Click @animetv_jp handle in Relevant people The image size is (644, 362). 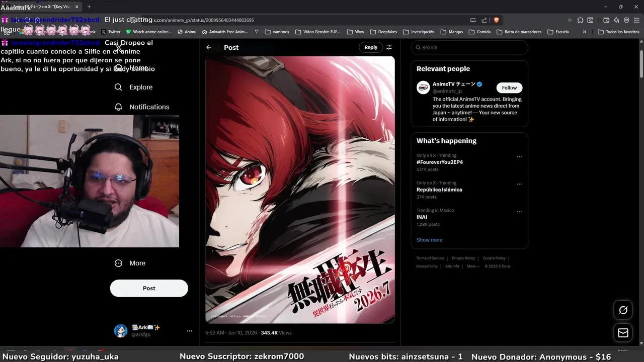[x=447, y=91]
